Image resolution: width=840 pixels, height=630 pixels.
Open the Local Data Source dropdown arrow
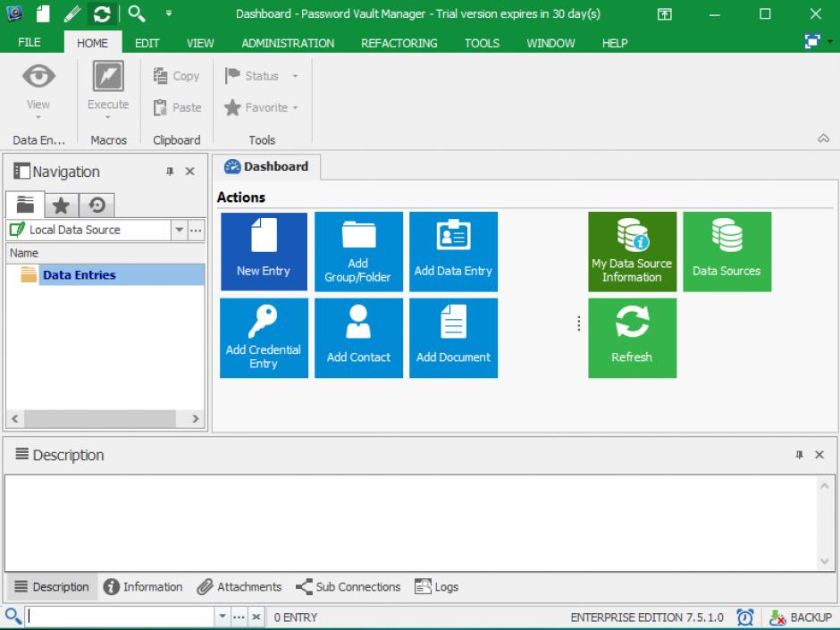pos(179,230)
